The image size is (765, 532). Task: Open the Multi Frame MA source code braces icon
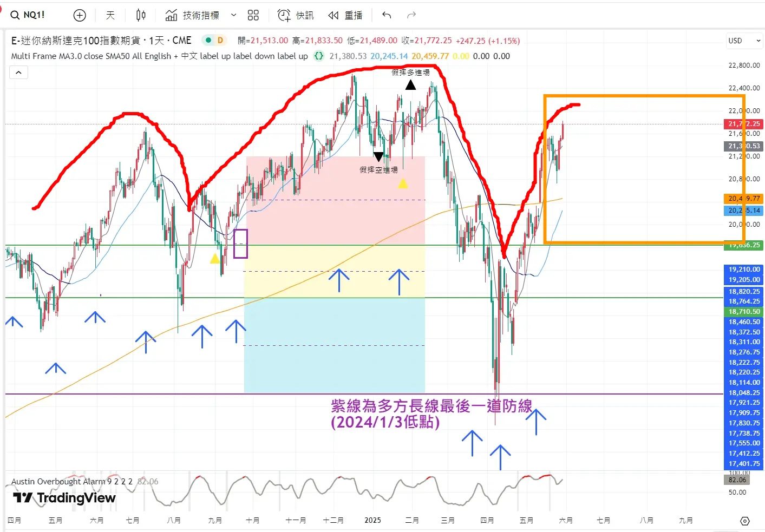319,56
